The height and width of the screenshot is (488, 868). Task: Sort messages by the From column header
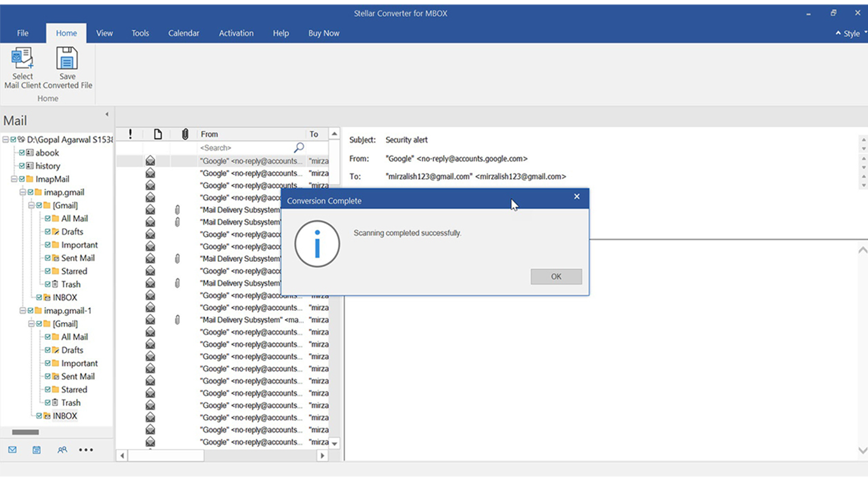click(251, 134)
